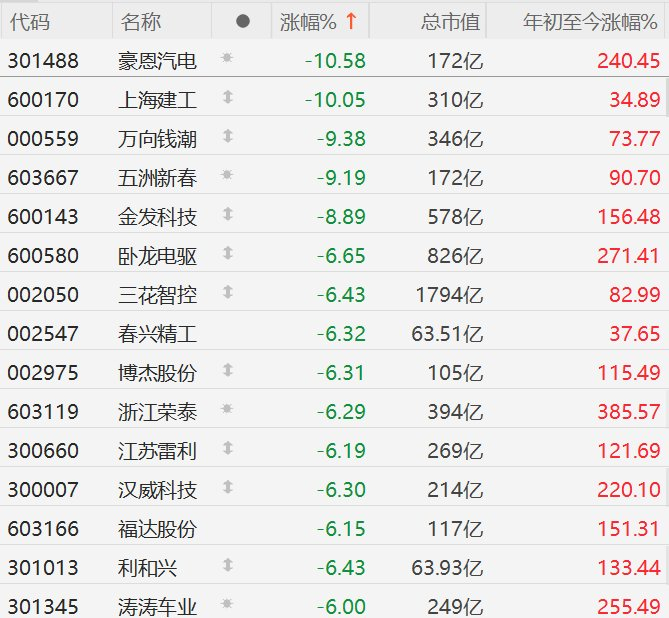Select stock code 002050
Viewport: 669px width, 618px height.
coord(43,295)
